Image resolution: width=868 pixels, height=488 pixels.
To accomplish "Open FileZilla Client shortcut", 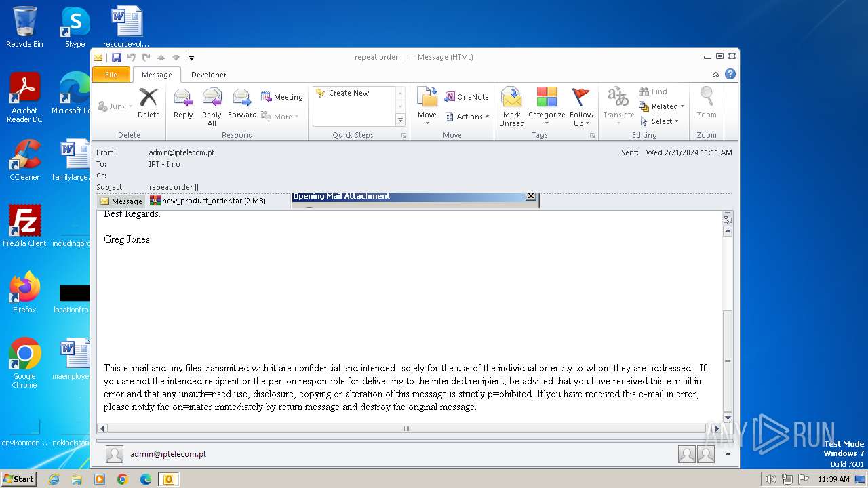I will 24,226.
